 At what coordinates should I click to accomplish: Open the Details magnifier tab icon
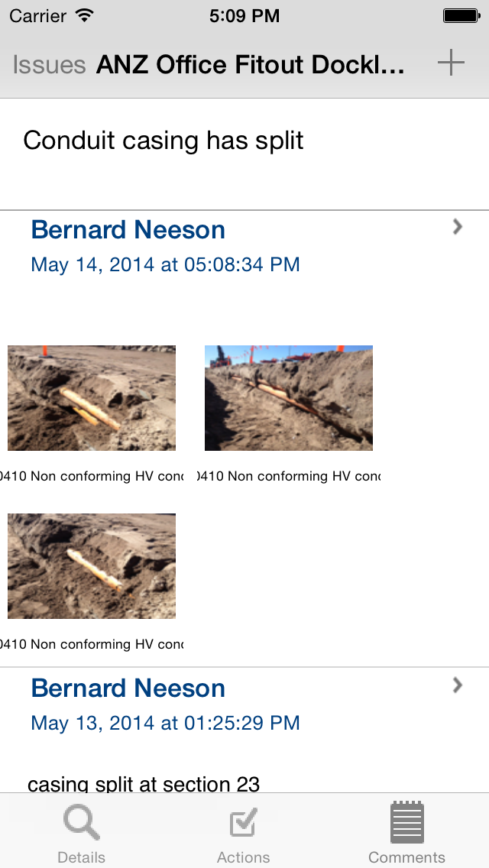click(82, 825)
